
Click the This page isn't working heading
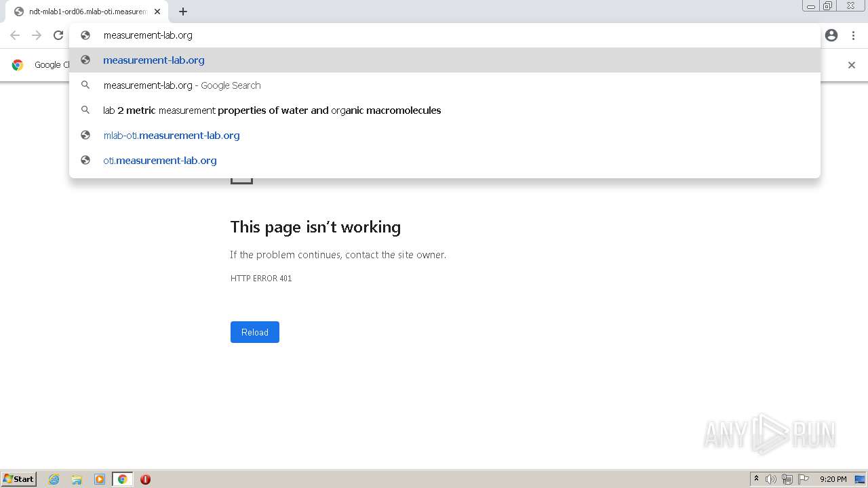point(315,227)
